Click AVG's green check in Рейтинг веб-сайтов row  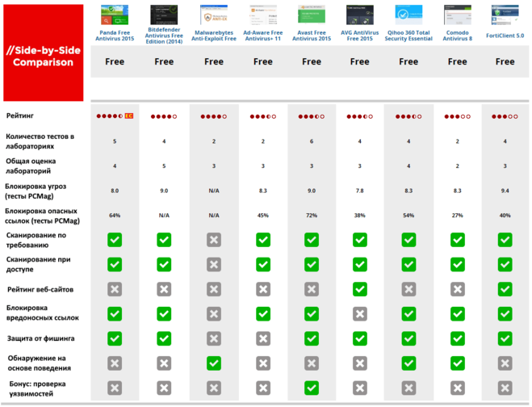tap(360, 289)
